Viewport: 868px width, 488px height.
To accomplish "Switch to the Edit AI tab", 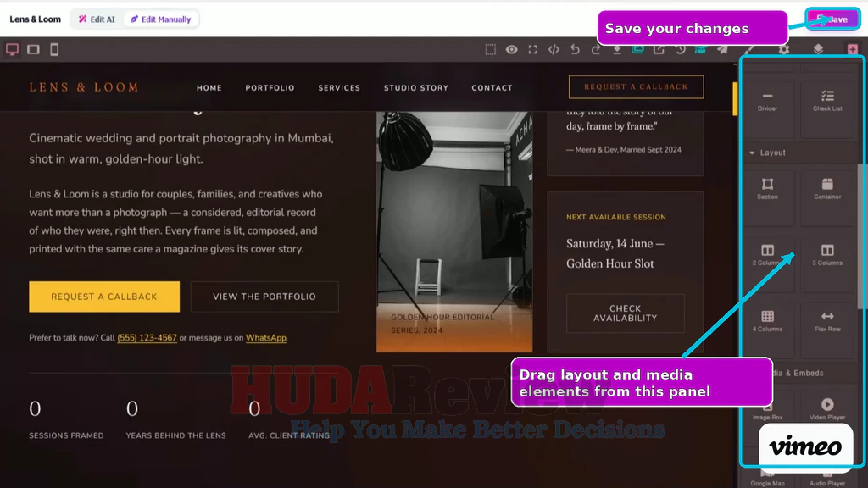I will coord(97,19).
